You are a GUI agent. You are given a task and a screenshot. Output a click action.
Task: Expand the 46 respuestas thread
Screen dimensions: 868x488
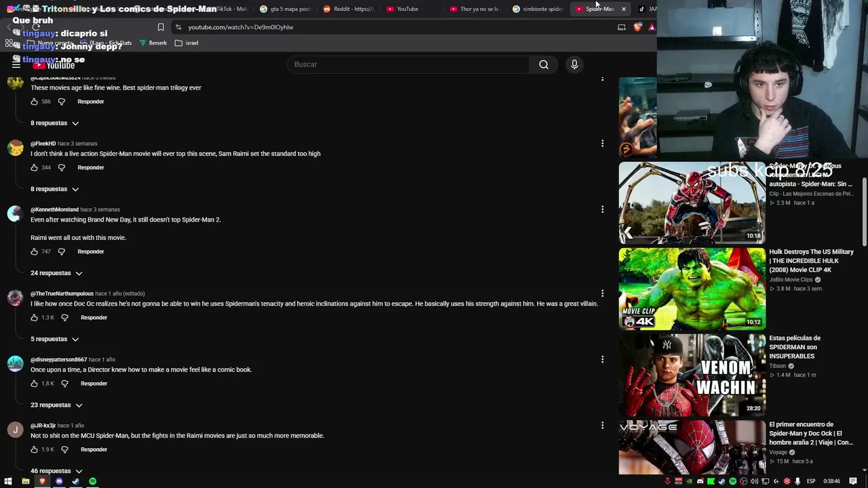coord(56,471)
